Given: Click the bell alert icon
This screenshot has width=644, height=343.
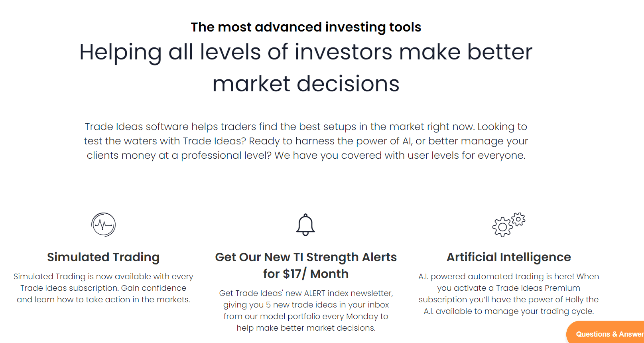Looking at the screenshot, I should click(305, 225).
